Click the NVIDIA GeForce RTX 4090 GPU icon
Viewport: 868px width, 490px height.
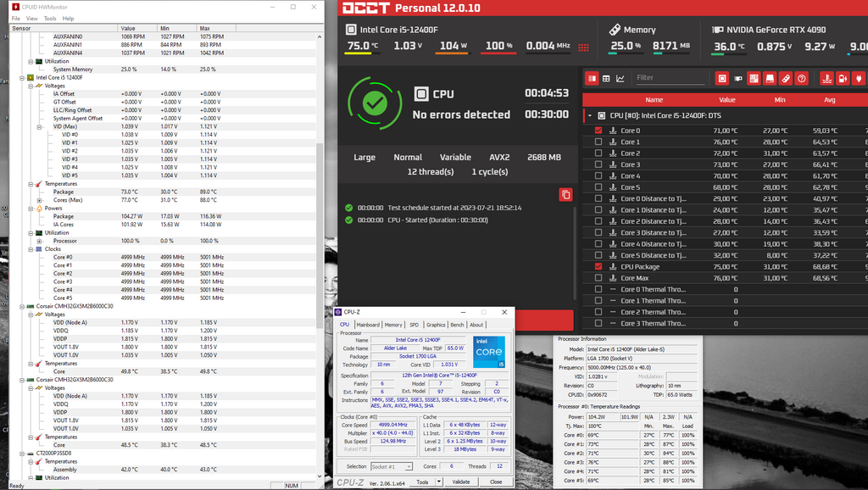click(x=717, y=30)
